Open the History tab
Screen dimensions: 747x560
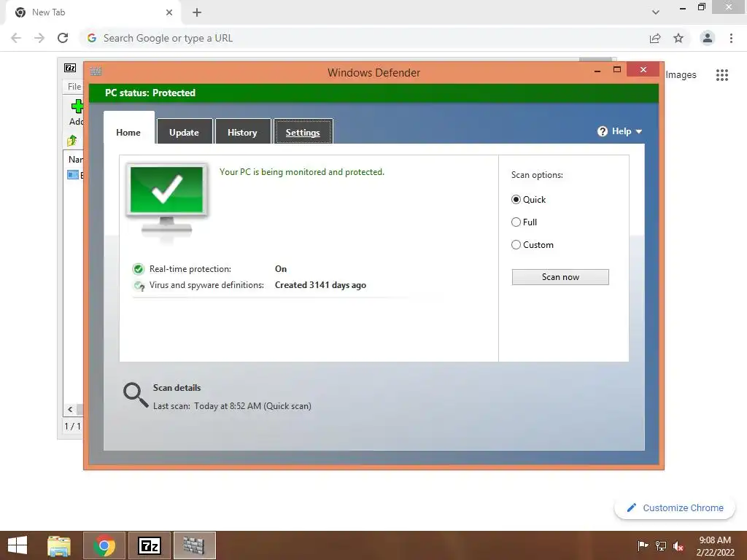pyautogui.click(x=242, y=131)
